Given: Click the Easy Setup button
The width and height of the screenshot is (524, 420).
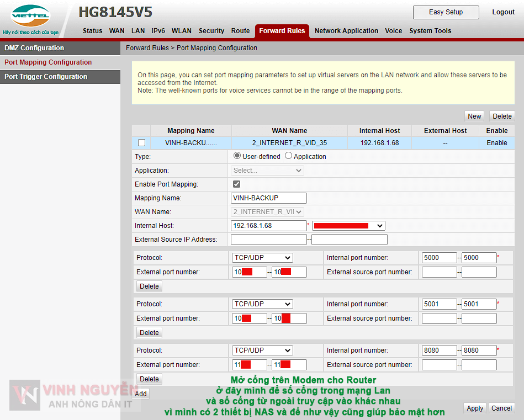Looking at the screenshot, I should (x=446, y=12).
